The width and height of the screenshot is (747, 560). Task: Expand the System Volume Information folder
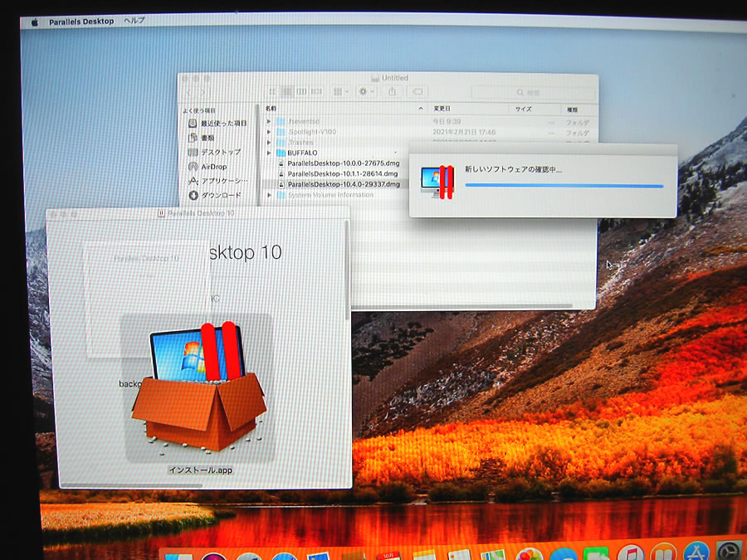[269, 195]
